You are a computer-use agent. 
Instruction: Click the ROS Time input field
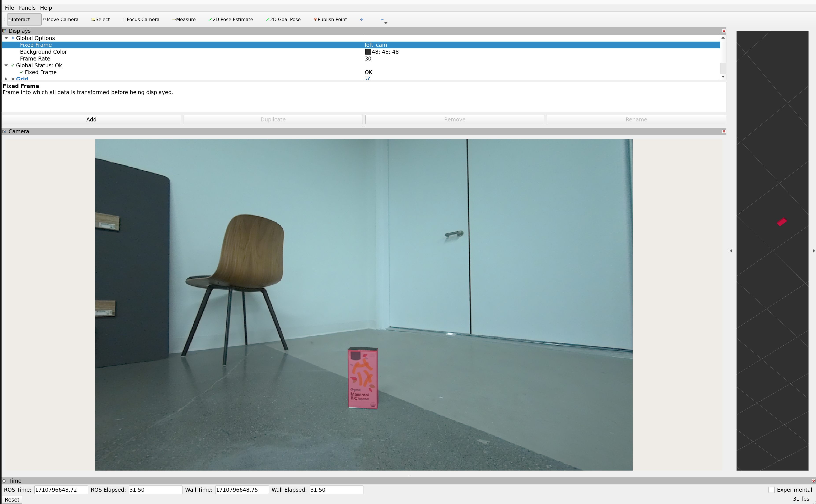(x=61, y=490)
